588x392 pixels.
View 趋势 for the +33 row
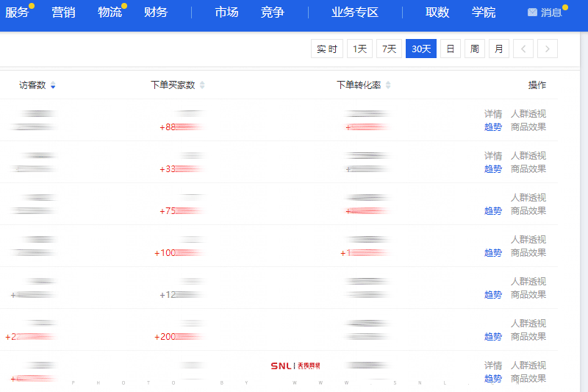[x=492, y=169]
